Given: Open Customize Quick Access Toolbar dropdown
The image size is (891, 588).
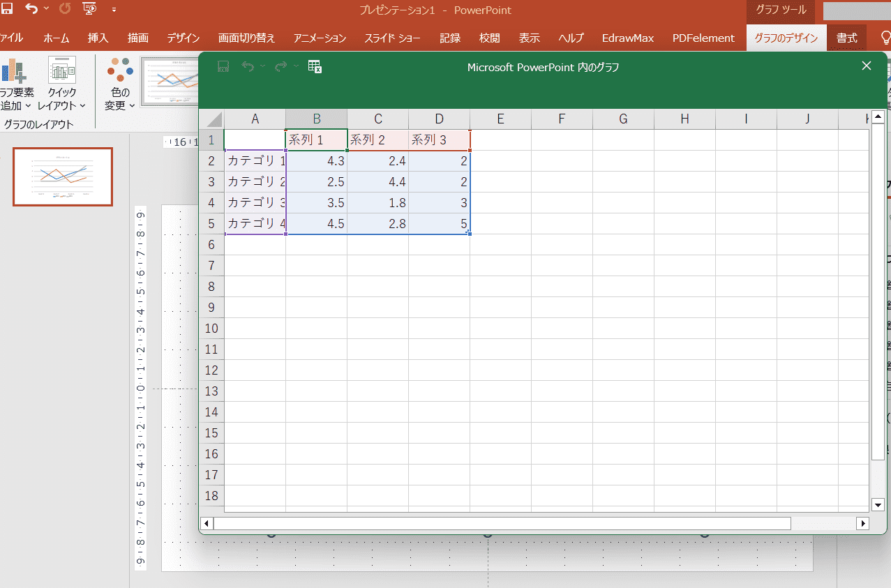Looking at the screenshot, I should pyautogui.click(x=114, y=10).
